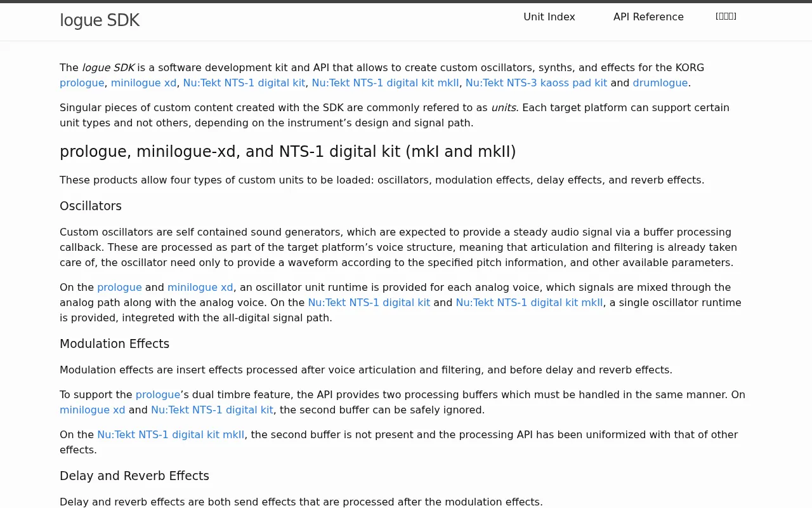Visit the drumlogue link
This screenshot has width=812, height=508.
click(x=660, y=83)
